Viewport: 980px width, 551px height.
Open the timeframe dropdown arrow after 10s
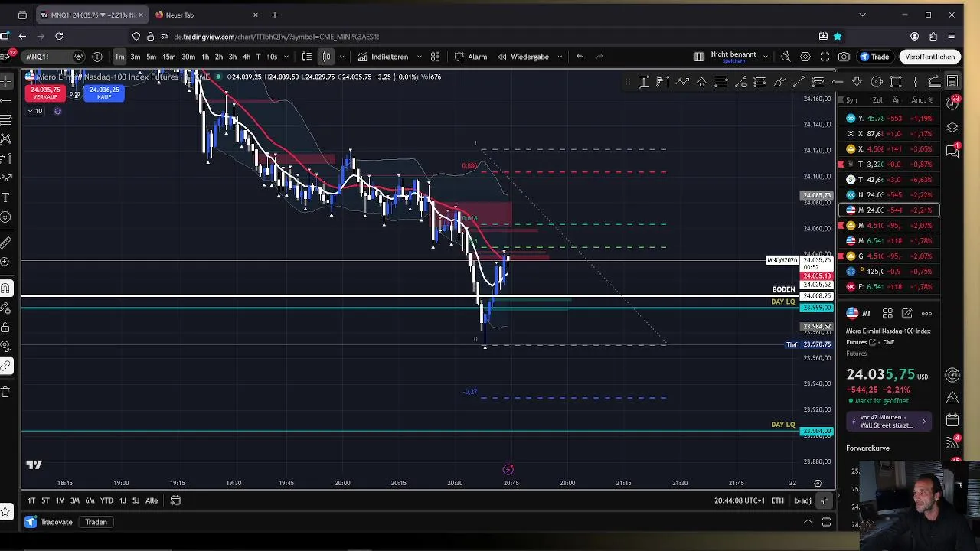coord(286,57)
